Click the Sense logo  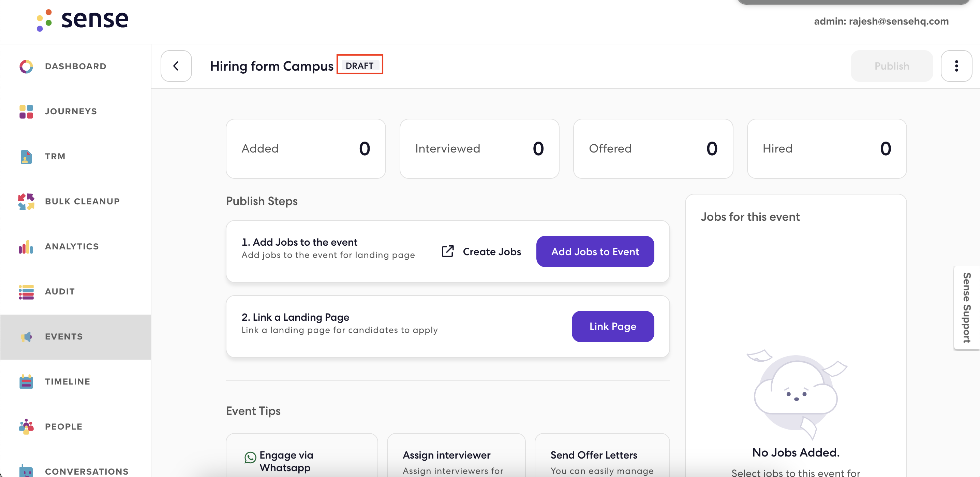[83, 20]
